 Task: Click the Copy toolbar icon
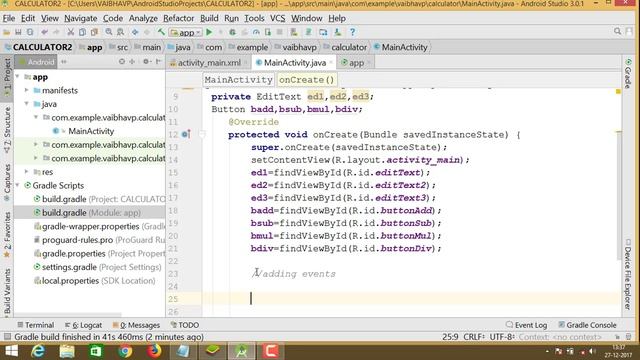pos(82,32)
